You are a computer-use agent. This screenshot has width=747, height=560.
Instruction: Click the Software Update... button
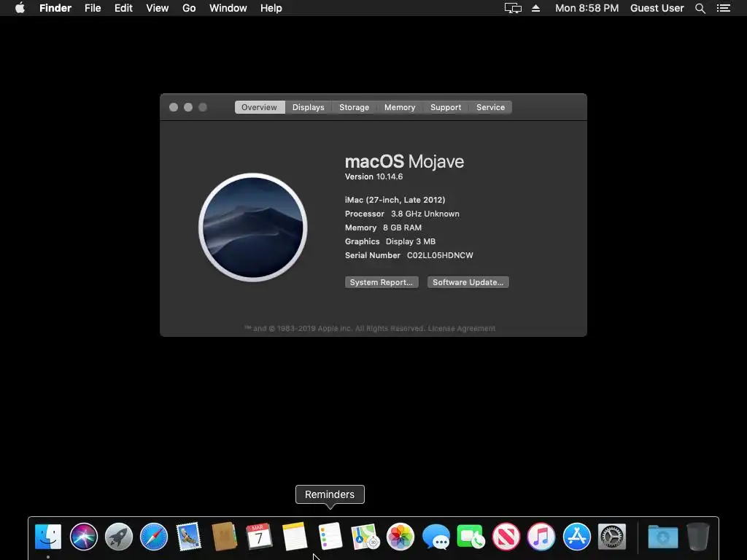[468, 282]
